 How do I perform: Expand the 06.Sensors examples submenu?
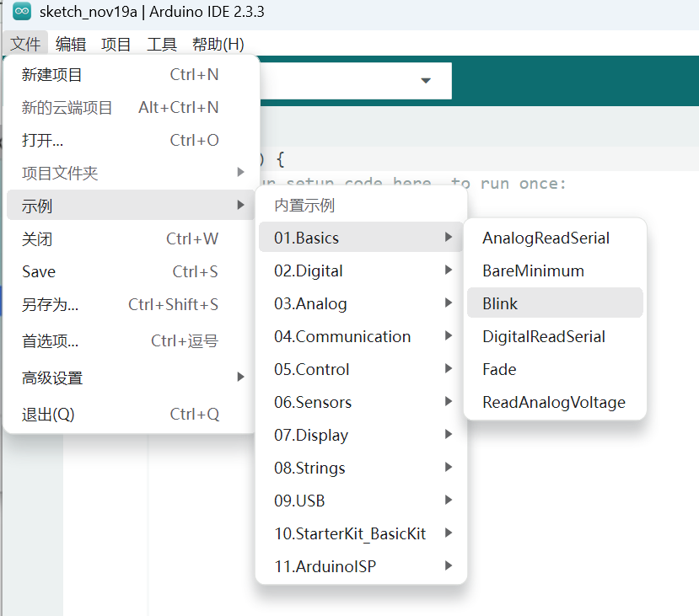tap(361, 402)
